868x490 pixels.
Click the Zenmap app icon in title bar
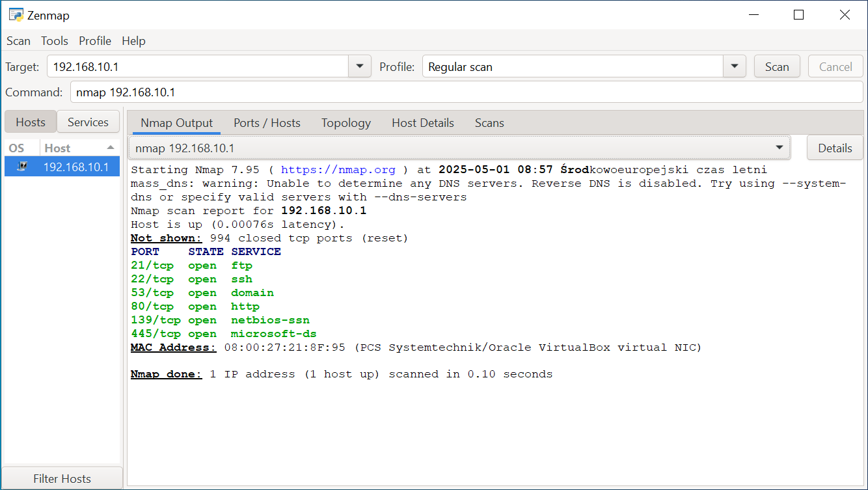click(x=16, y=15)
